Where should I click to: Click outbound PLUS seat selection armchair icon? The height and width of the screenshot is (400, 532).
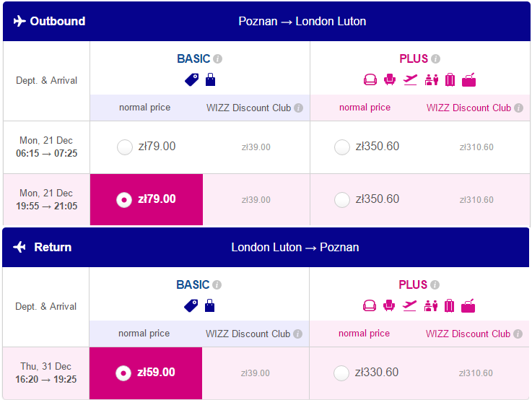tap(390, 79)
